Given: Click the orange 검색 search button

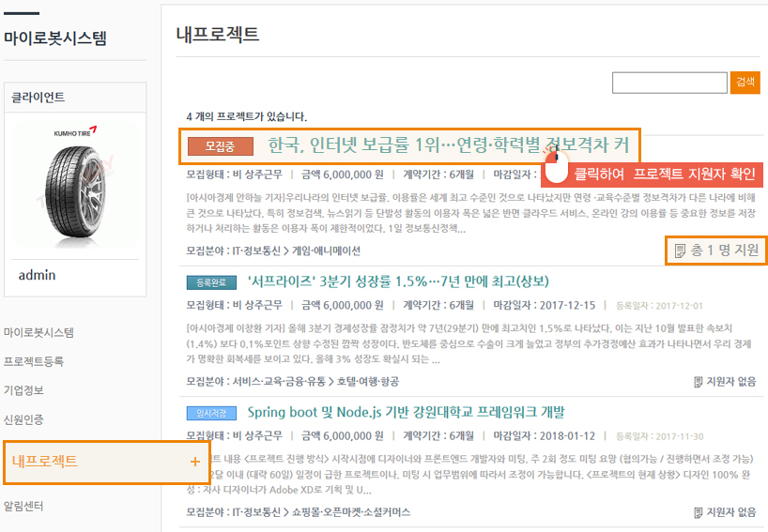Looking at the screenshot, I should [745, 83].
